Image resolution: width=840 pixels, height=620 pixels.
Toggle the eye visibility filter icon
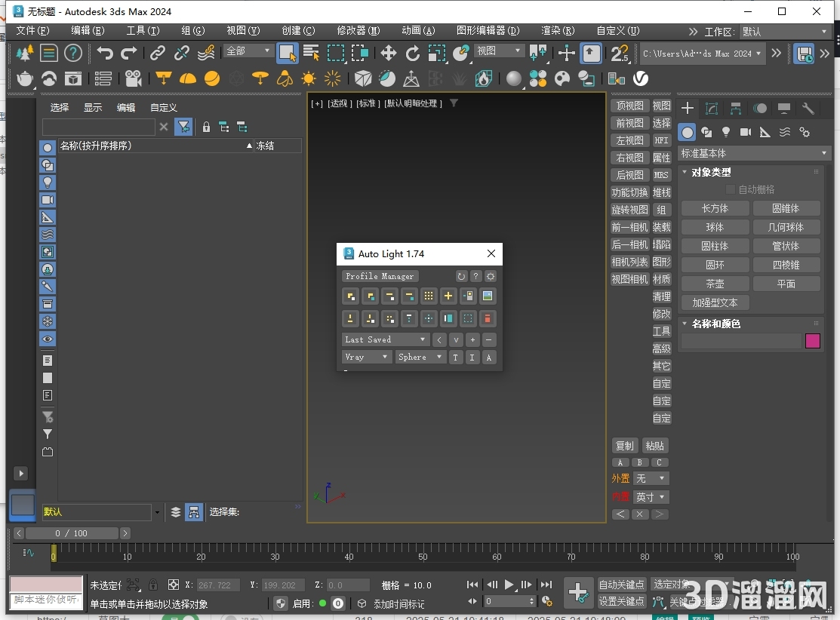pos(47,339)
